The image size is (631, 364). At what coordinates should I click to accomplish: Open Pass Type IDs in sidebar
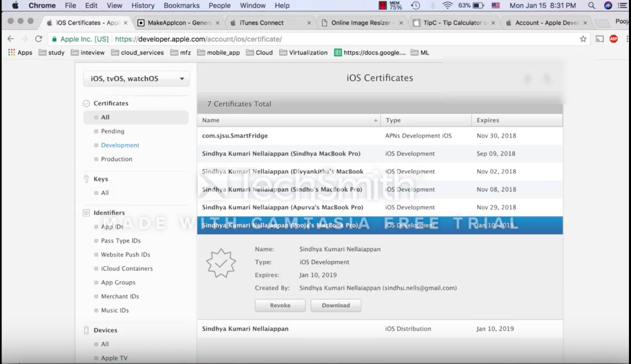(x=121, y=241)
